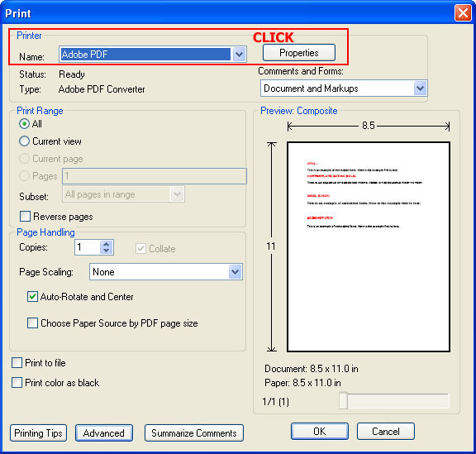Screen dimensions: 476x454
Task: Click the page preview slider handle
Action: pos(343,400)
